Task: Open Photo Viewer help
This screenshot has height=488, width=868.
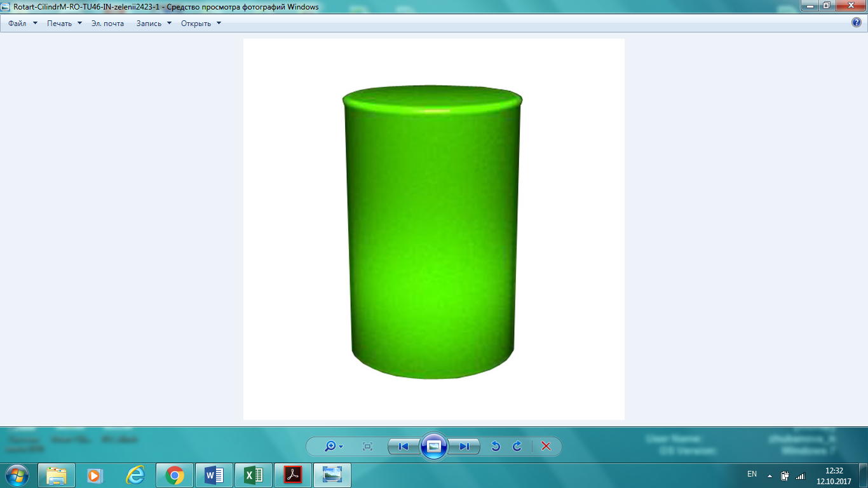Action: tap(857, 23)
